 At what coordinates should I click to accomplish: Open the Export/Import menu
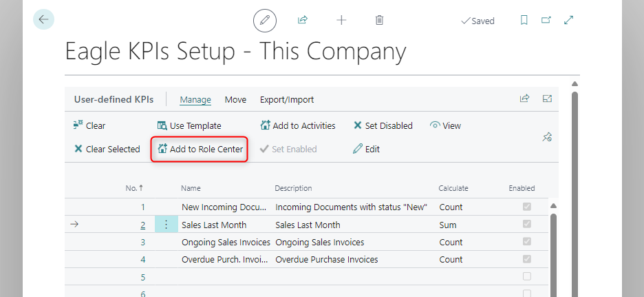287,99
